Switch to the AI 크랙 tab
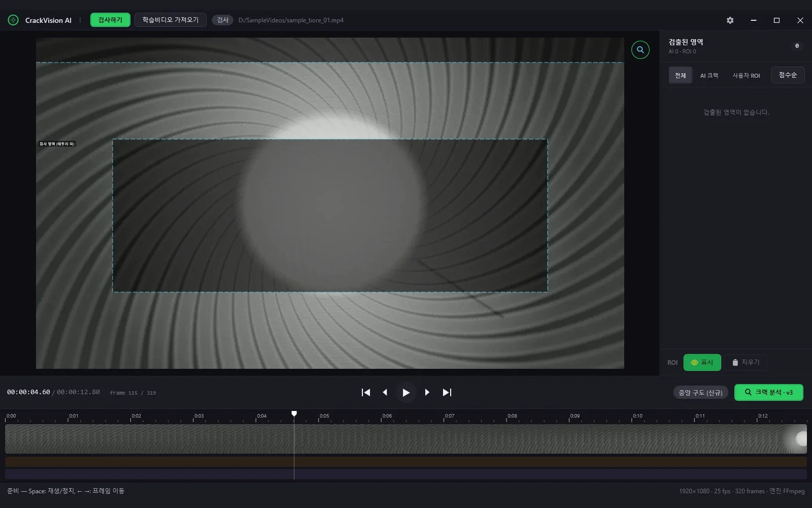Screen dimensions: 812x508 pos(709,75)
